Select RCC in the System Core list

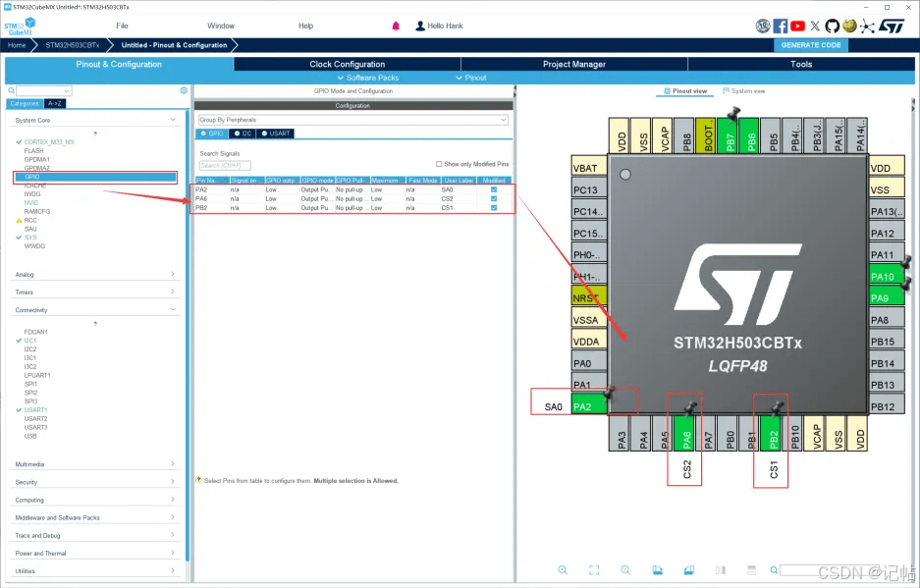(30, 221)
